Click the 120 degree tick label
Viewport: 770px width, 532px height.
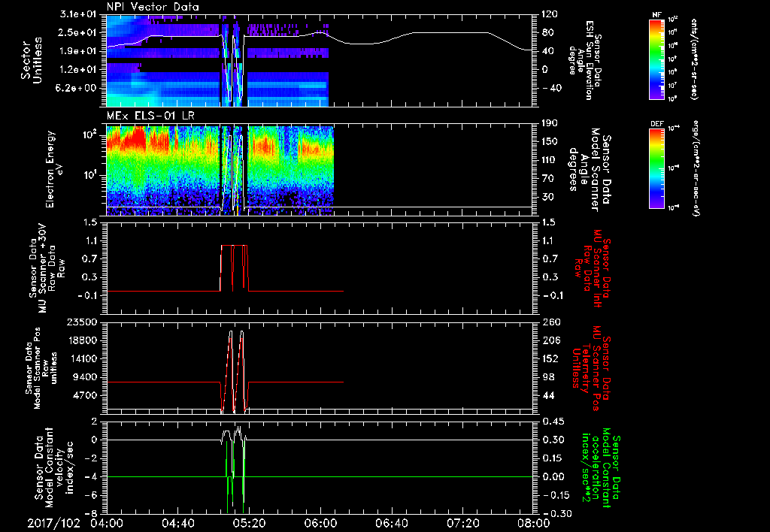point(550,14)
